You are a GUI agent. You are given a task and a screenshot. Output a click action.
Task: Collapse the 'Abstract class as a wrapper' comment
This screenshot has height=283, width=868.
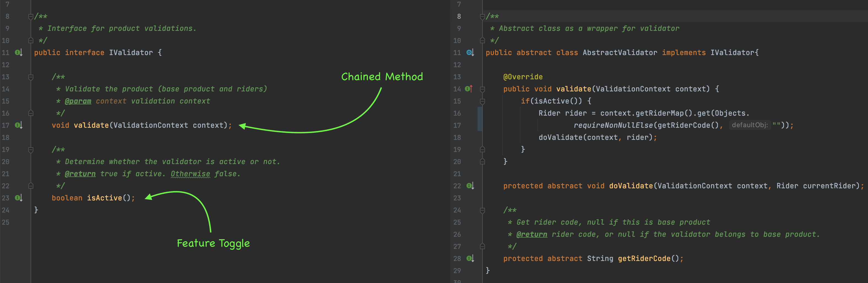(x=482, y=17)
